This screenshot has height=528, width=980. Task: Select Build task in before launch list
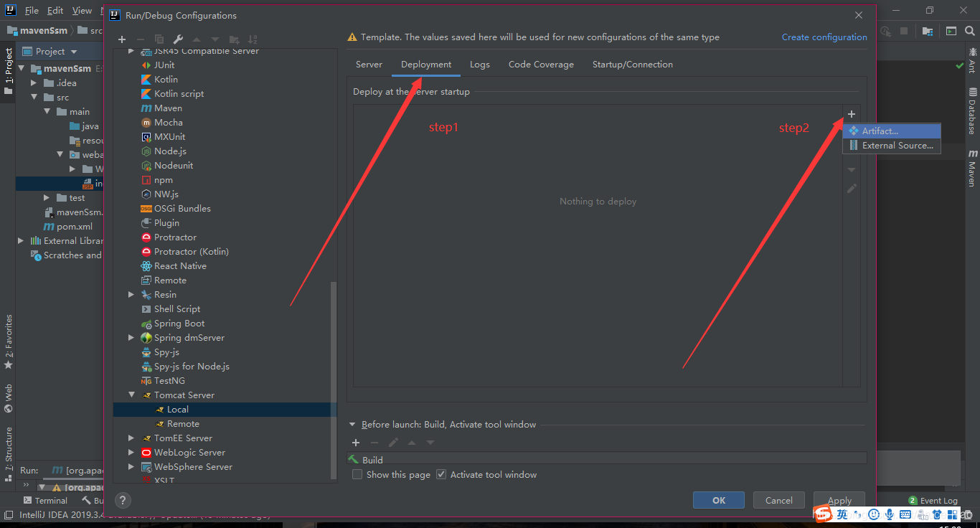(x=606, y=460)
